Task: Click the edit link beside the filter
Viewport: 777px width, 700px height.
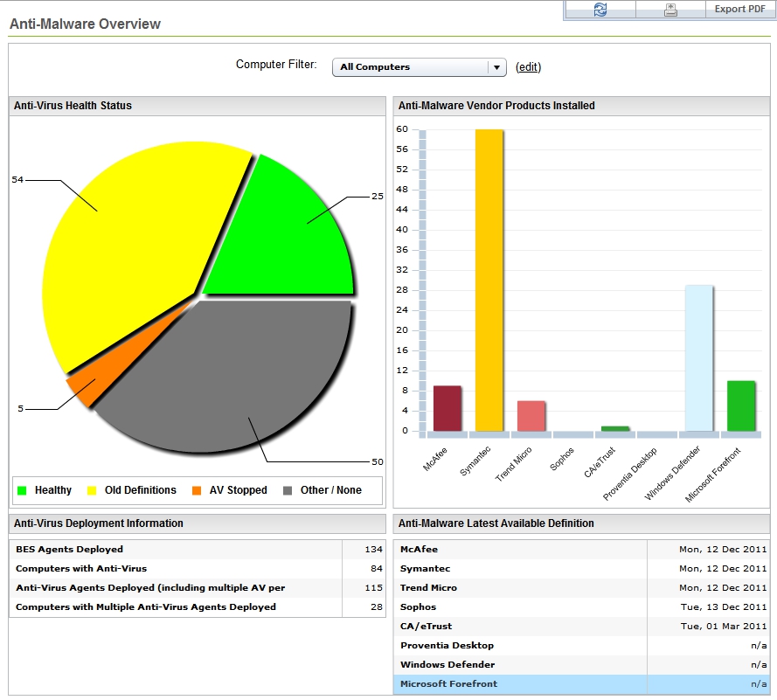Action: tap(529, 67)
